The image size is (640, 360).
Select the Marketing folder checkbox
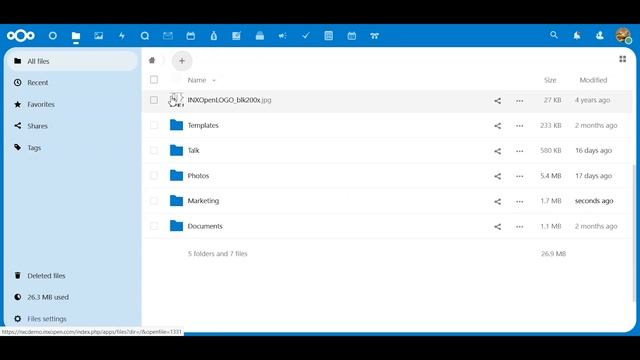click(x=154, y=201)
